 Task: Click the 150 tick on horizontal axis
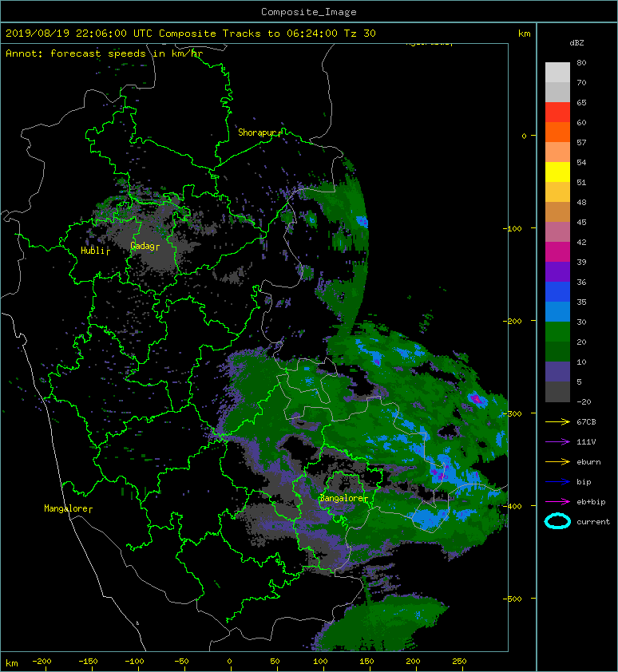click(x=366, y=661)
